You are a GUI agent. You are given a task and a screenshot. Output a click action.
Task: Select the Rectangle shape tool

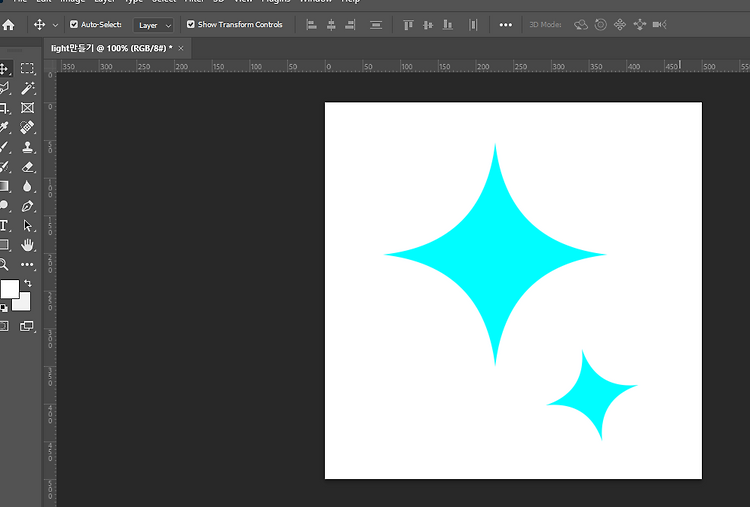pos(4,245)
